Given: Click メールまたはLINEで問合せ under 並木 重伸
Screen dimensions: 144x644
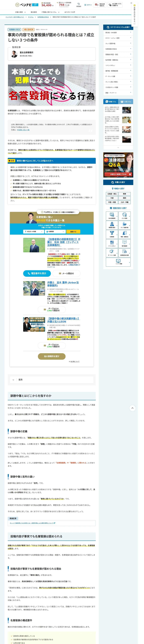Looking at the screenshot, I should click(52, 310).
